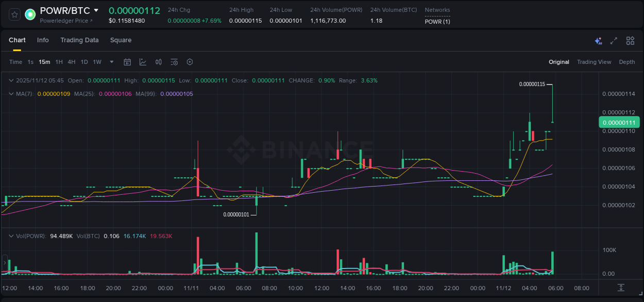This screenshot has height=302, width=644.
Task: Open the extra time interval dropdown arrow
Action: (x=111, y=62)
